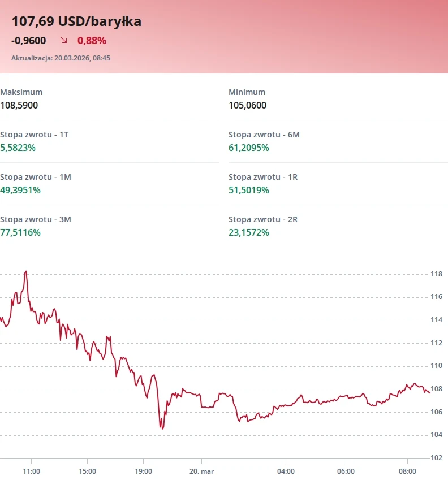Click the 1T return rate 5,5823%
The image size is (448, 489).
tap(18, 148)
